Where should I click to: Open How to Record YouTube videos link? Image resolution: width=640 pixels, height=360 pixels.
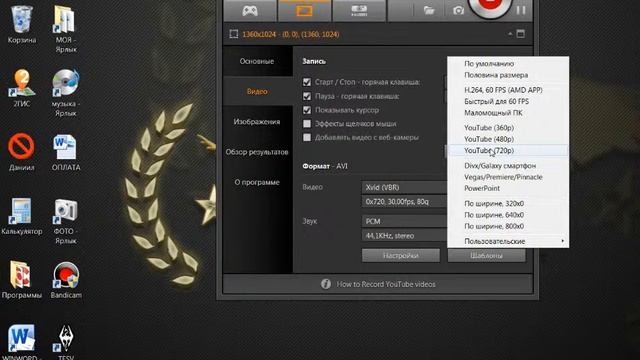(x=386, y=284)
